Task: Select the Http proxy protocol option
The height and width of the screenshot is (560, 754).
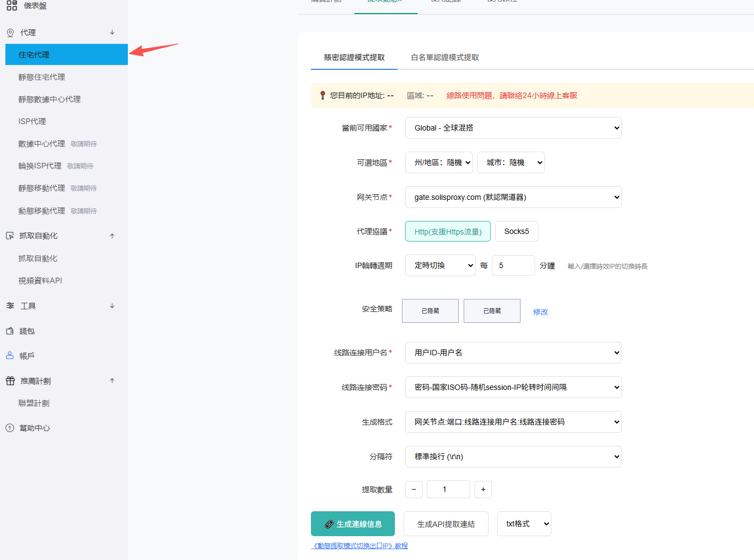Action: [x=448, y=231]
